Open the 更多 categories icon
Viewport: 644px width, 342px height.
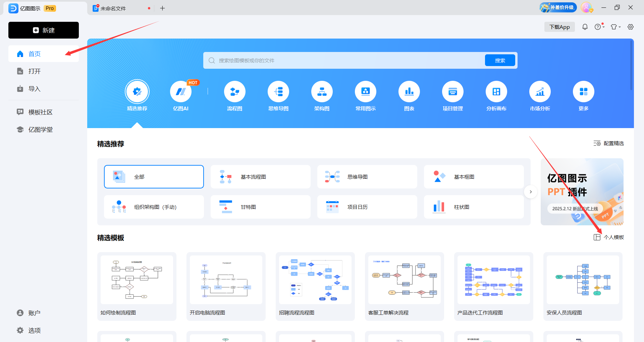tap(583, 92)
